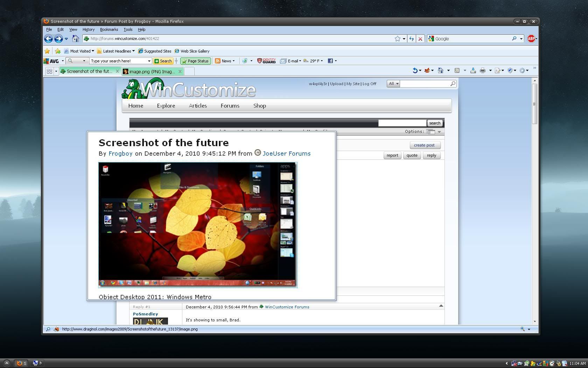Click the page checklist pencil icon
Viewport: 588px width, 368px height.
click(x=497, y=71)
